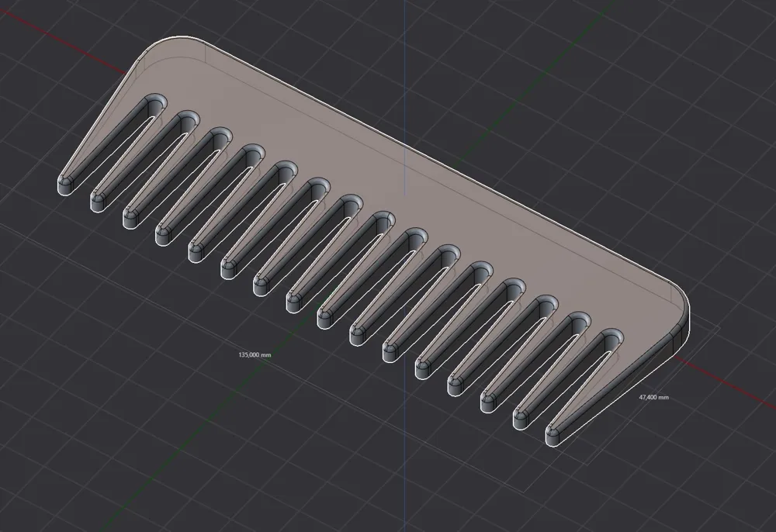
Task: Select the 135,000 mm dimension label
Action: [255, 354]
